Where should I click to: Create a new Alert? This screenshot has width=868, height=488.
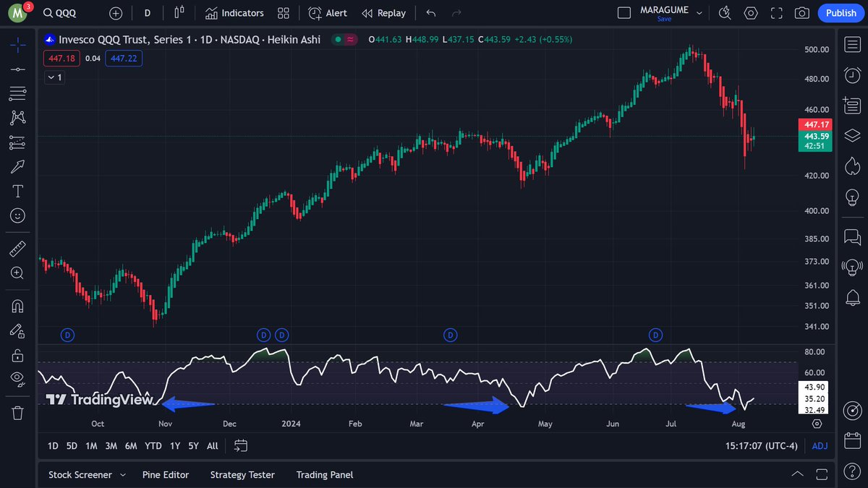327,13
